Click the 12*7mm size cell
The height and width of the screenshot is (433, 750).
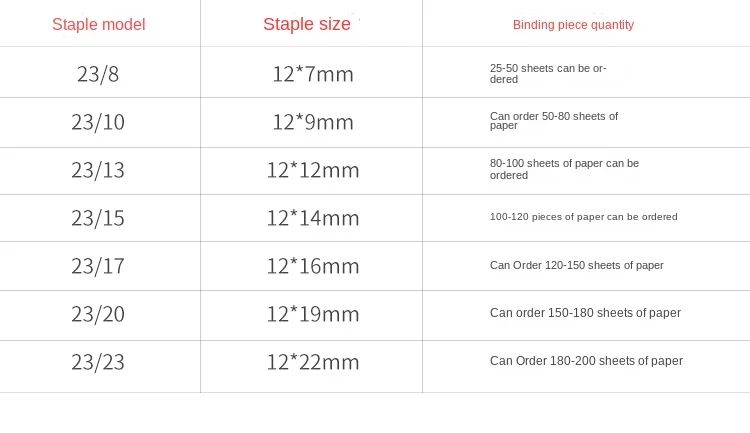(x=313, y=74)
